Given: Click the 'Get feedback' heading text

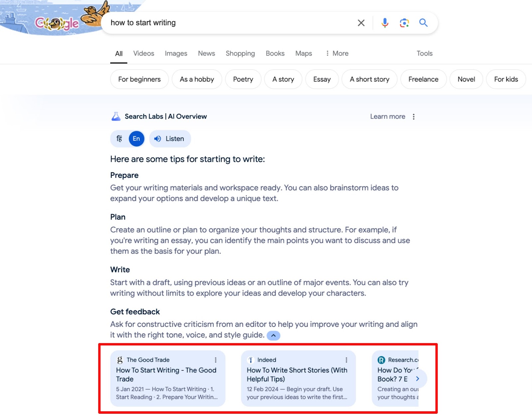Looking at the screenshot, I should (135, 312).
